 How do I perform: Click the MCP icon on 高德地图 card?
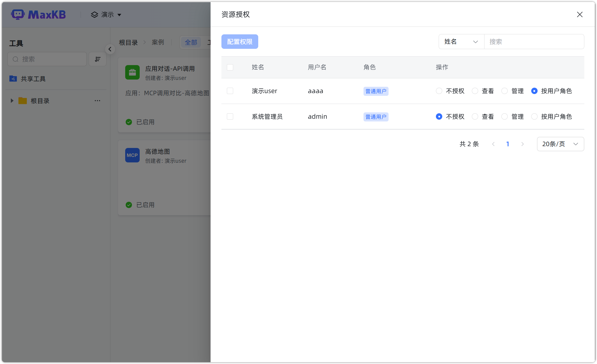132,155
